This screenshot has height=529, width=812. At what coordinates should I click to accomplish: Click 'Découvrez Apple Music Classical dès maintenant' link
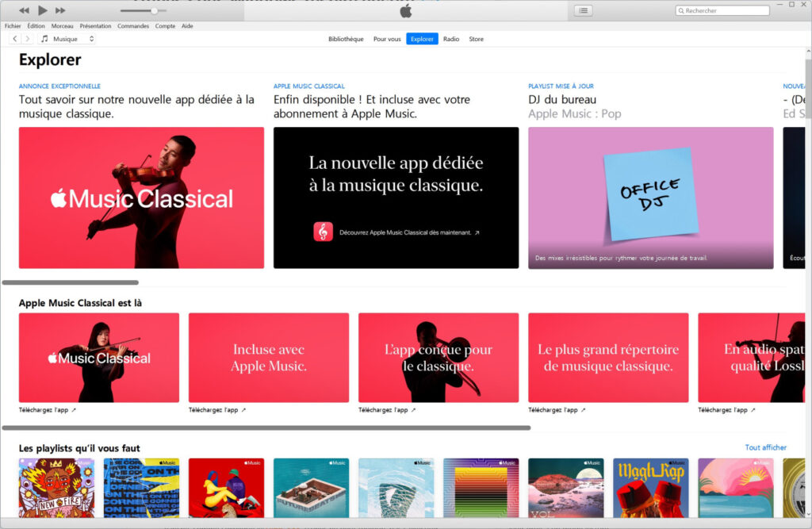(409, 232)
